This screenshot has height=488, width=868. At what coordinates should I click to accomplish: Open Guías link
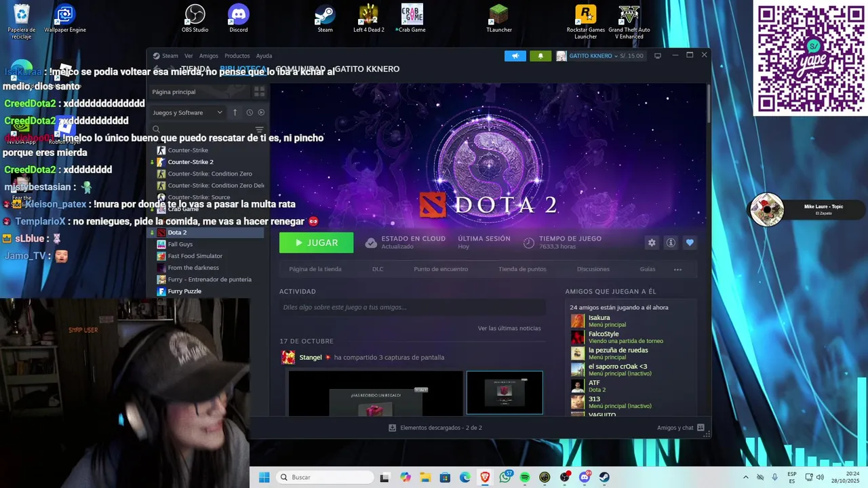[x=648, y=269]
